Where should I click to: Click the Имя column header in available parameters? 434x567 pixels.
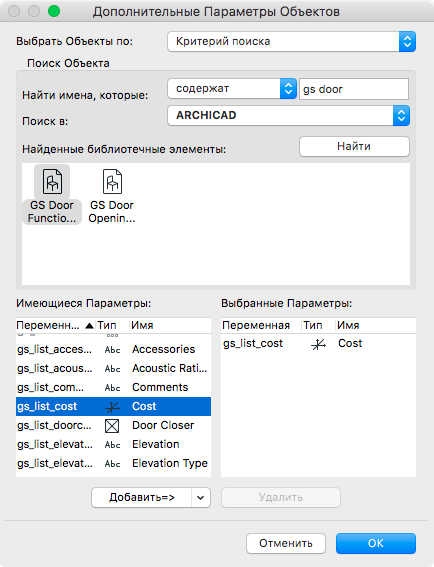coord(170,325)
